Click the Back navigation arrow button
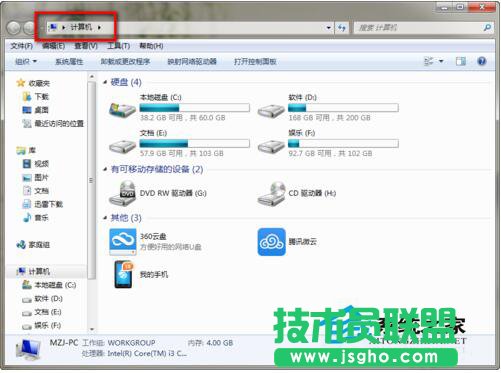This screenshot has height=373, width=501. coord(14,28)
